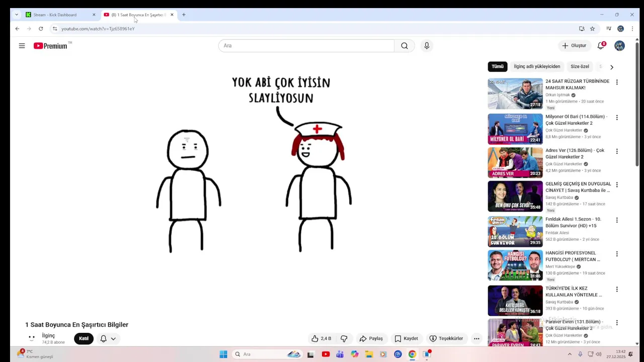This screenshot has width=644, height=362.
Task: Open Milyoner Ol Bari thumbnail
Action: tap(515, 129)
